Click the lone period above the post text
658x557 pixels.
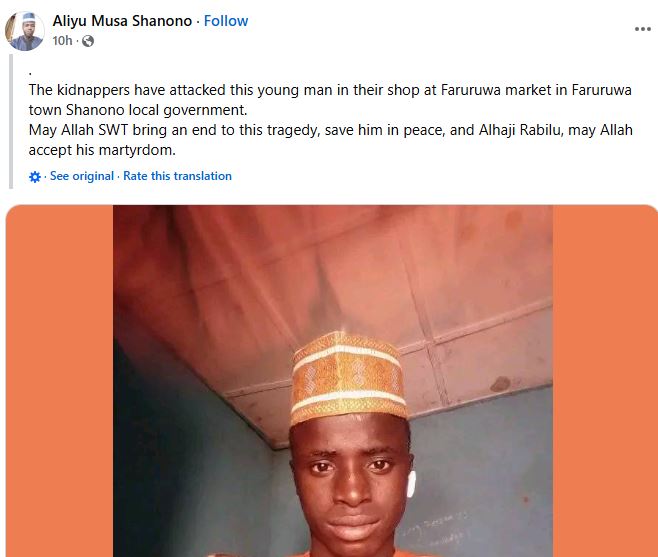[30, 72]
